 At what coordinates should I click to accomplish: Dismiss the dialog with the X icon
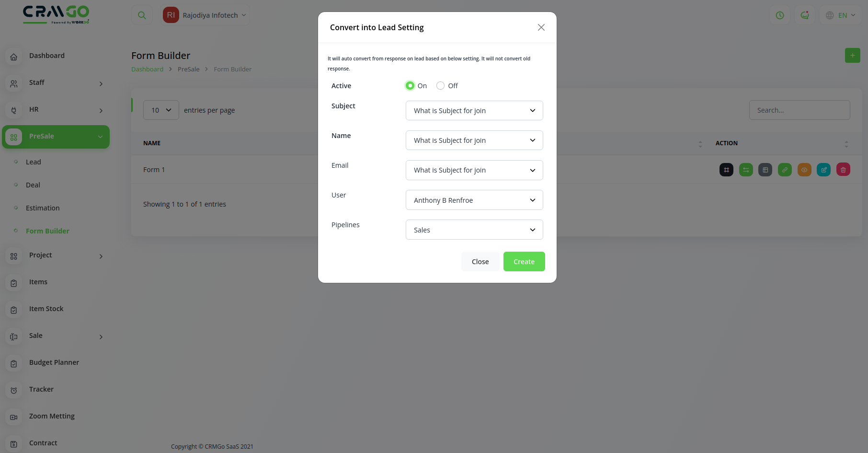click(x=541, y=27)
